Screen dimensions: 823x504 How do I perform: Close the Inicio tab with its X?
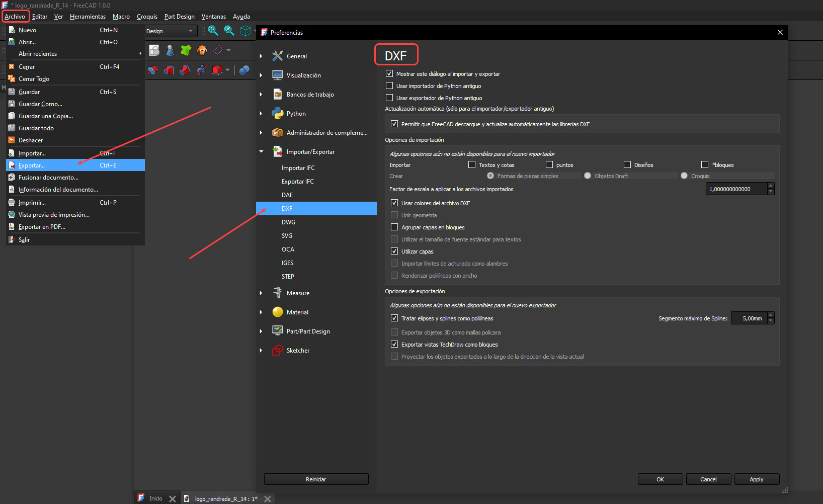[x=173, y=499]
